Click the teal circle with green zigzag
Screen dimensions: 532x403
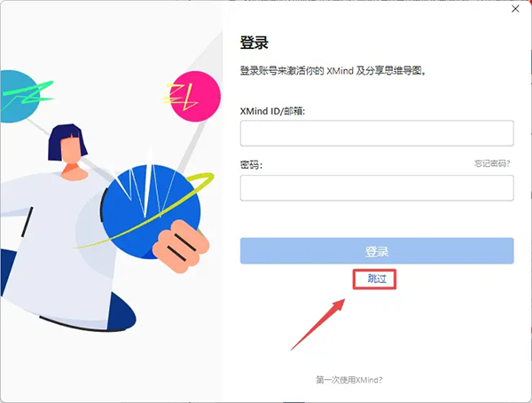click(x=19, y=96)
